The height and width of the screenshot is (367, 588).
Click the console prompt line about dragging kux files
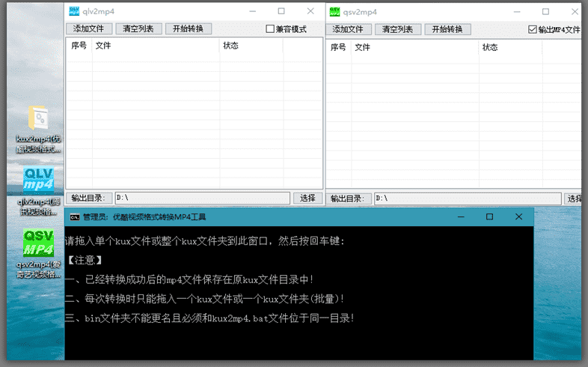[x=205, y=241]
